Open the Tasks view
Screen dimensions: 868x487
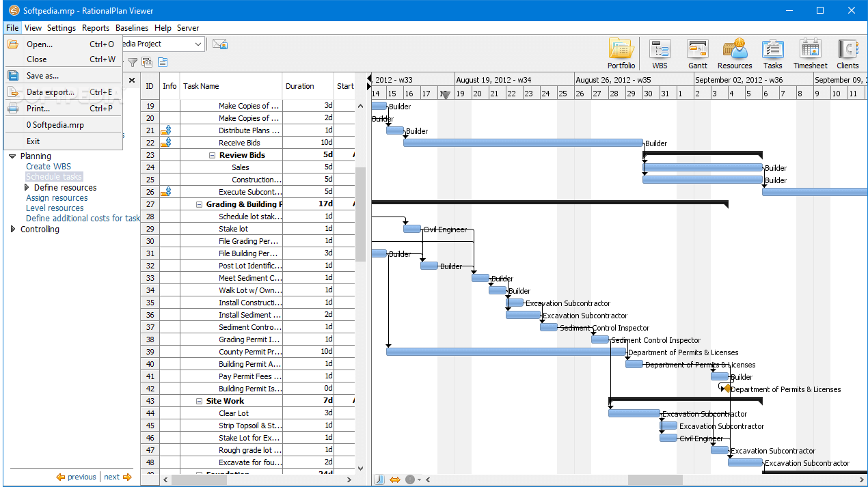(x=773, y=54)
